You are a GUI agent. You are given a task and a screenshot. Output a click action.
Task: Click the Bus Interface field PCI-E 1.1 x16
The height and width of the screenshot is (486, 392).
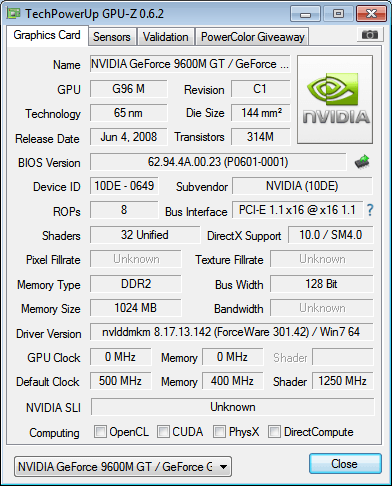pyautogui.click(x=297, y=210)
